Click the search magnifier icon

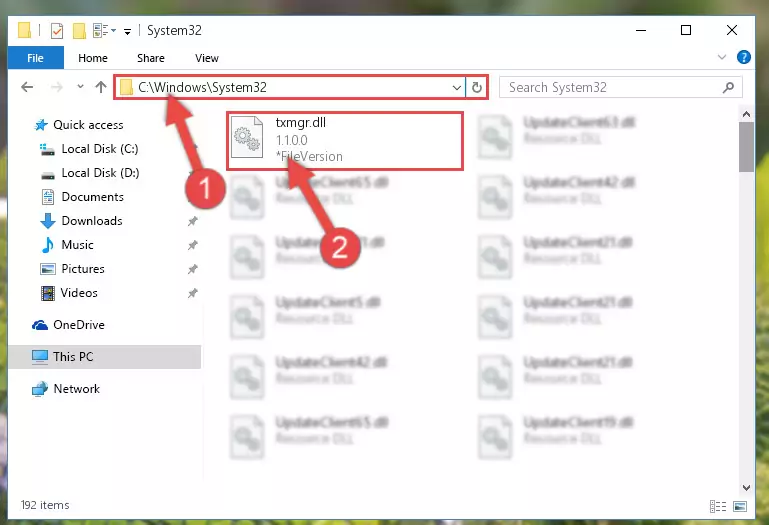728,87
